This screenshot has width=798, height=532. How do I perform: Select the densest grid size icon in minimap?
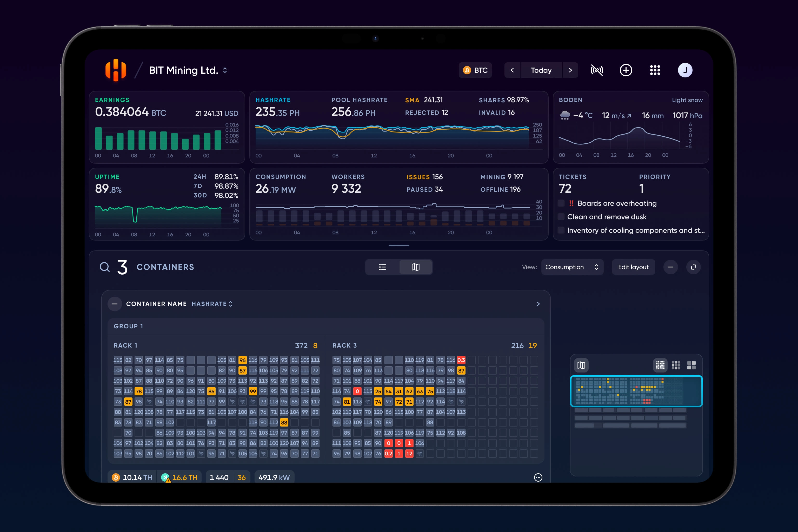click(x=660, y=365)
